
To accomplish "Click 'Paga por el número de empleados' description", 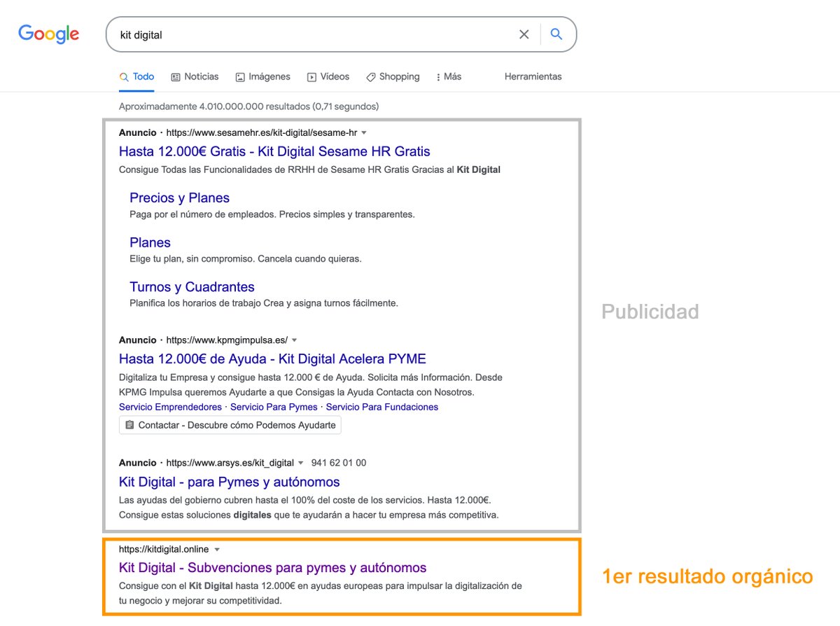I will pos(272,214).
